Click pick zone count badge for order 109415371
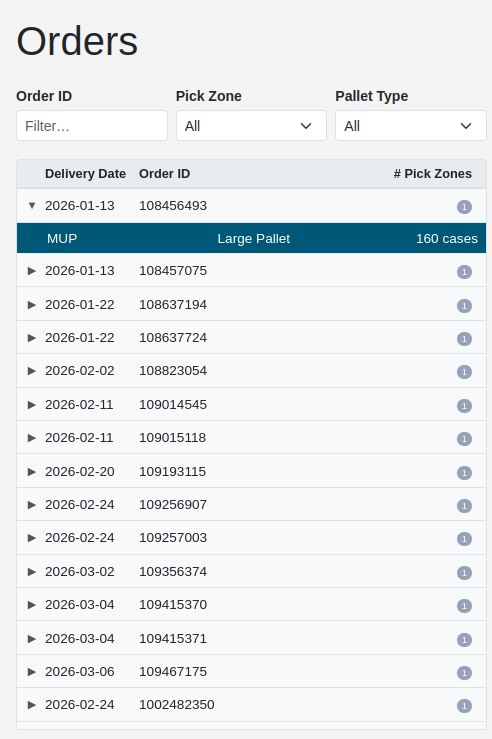Image resolution: width=492 pixels, height=739 pixels. coord(464,639)
